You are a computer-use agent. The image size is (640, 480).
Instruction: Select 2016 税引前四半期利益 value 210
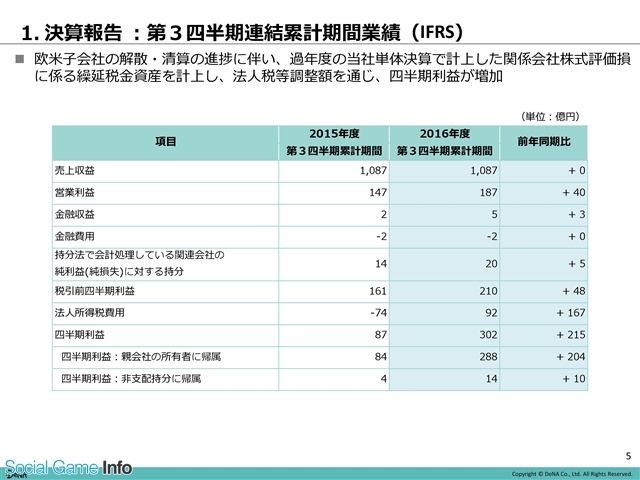click(x=488, y=291)
